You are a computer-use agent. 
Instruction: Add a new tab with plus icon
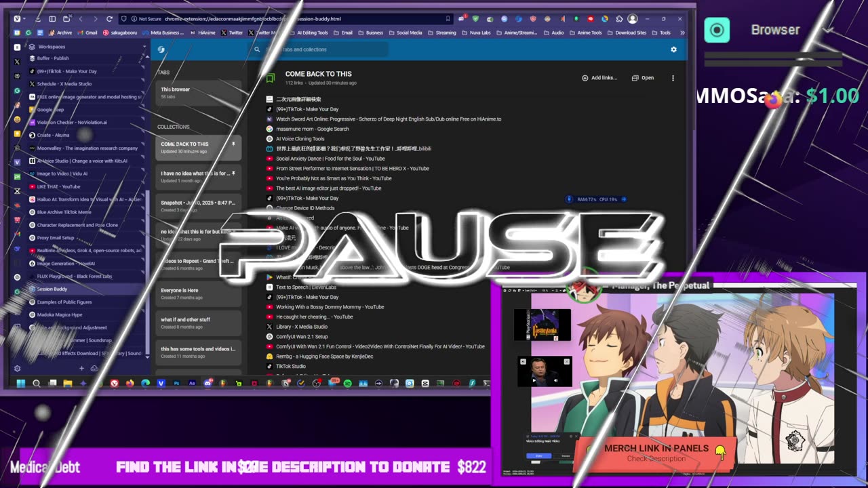(x=81, y=369)
